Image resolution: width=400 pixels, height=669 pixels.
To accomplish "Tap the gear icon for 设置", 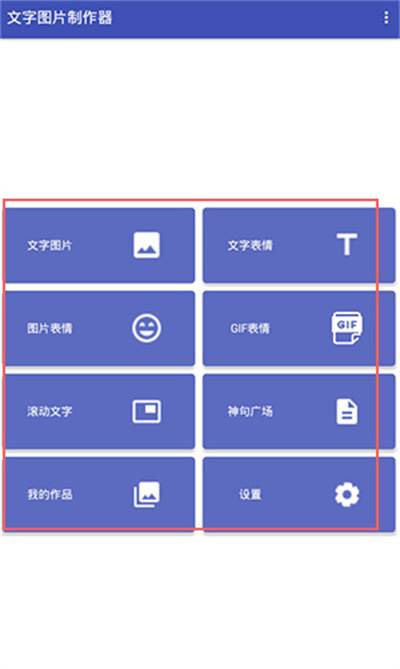I will click(347, 494).
